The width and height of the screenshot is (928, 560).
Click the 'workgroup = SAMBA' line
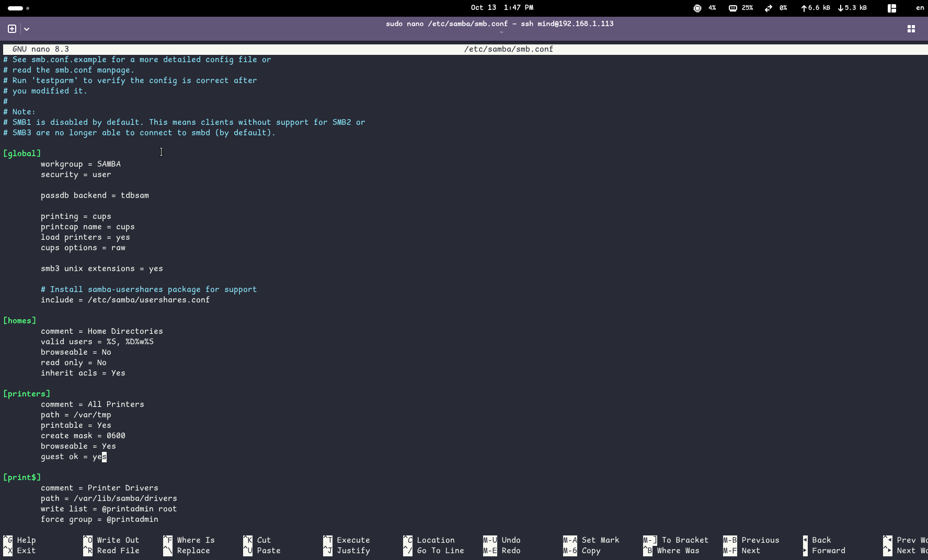point(81,164)
